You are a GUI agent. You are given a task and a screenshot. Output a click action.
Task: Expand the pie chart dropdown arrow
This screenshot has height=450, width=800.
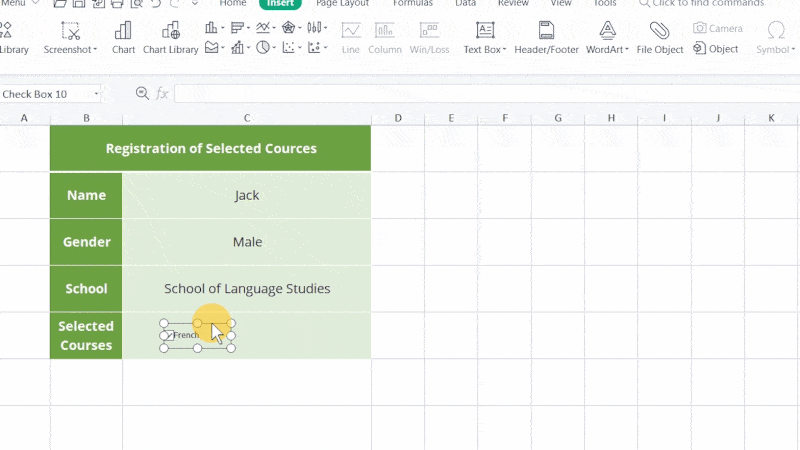click(x=274, y=48)
